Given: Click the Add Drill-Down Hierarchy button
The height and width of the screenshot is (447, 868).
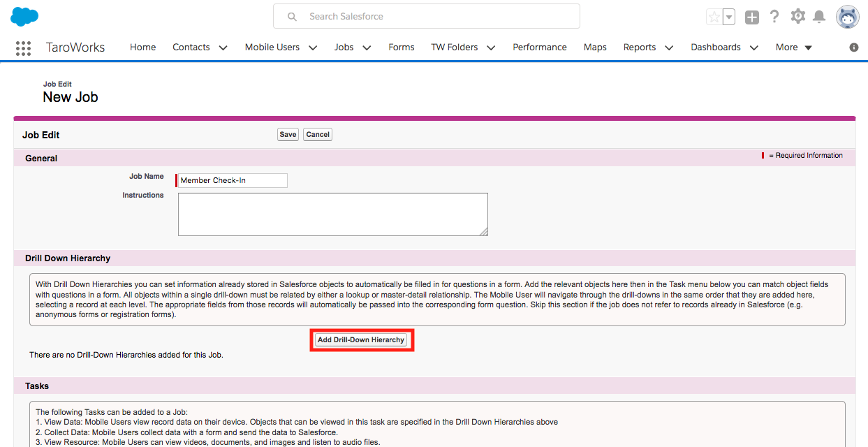Looking at the screenshot, I should pos(361,340).
